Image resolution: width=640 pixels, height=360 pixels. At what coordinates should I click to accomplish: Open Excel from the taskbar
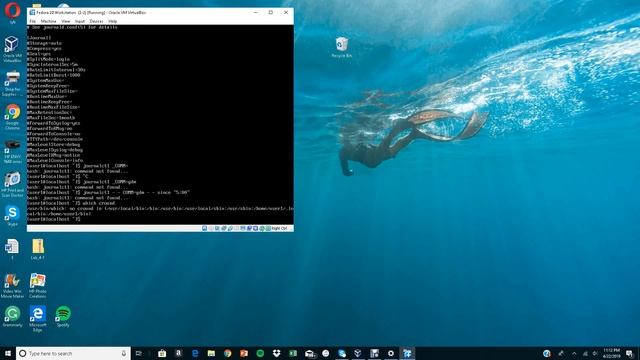(x=293, y=353)
